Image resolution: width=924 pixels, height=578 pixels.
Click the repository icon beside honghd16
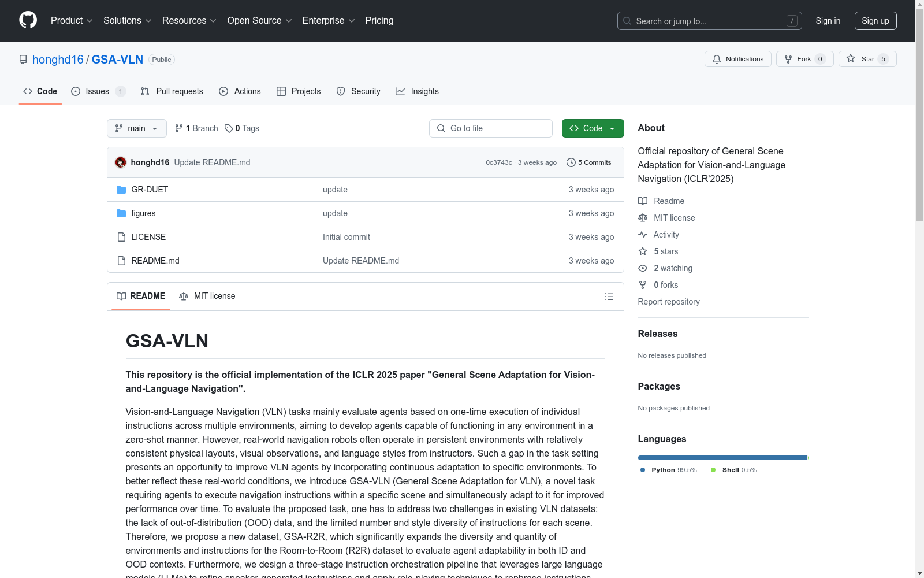click(23, 60)
